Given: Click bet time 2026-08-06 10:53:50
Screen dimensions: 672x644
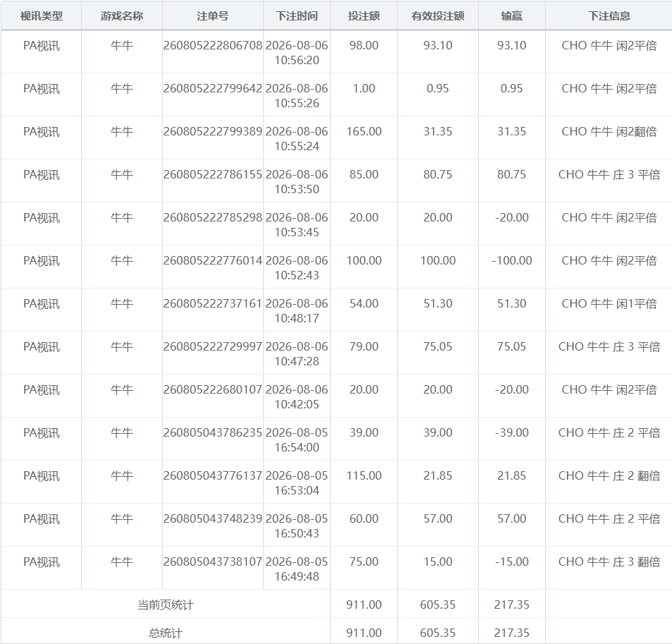Looking at the screenshot, I should click(297, 182).
